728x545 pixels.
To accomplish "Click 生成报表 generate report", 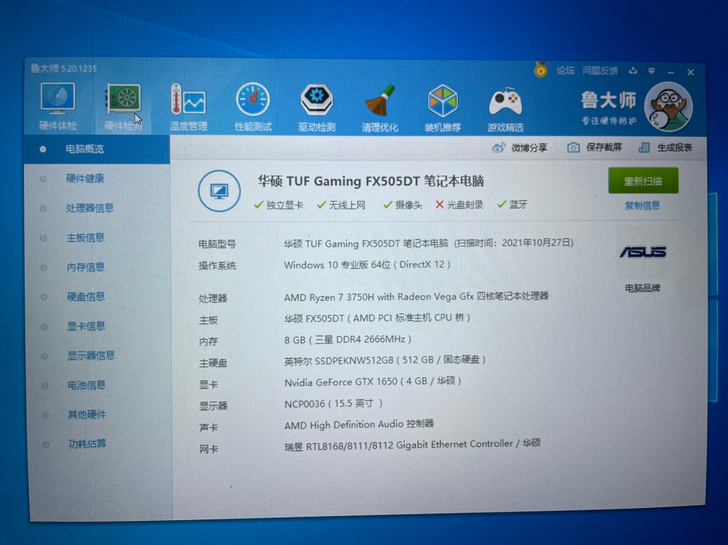I will click(x=665, y=148).
